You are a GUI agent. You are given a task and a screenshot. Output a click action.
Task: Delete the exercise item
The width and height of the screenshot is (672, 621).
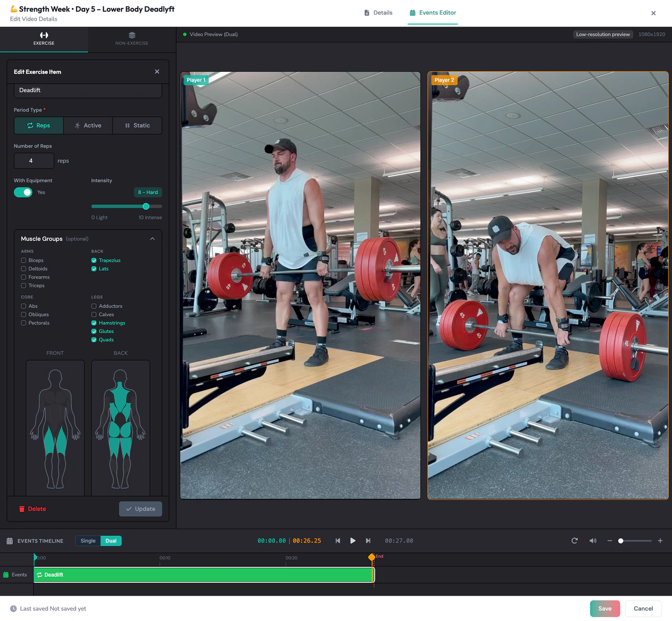[x=32, y=509]
